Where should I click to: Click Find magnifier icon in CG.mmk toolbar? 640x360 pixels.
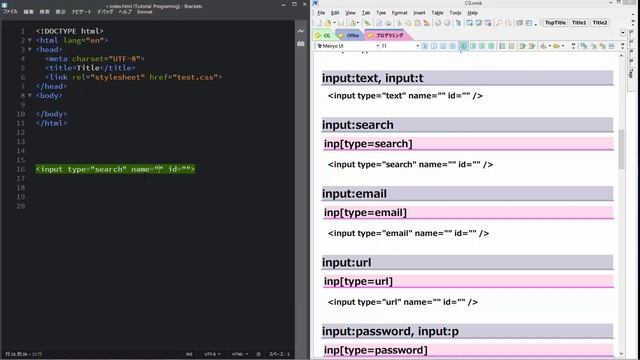(x=498, y=23)
